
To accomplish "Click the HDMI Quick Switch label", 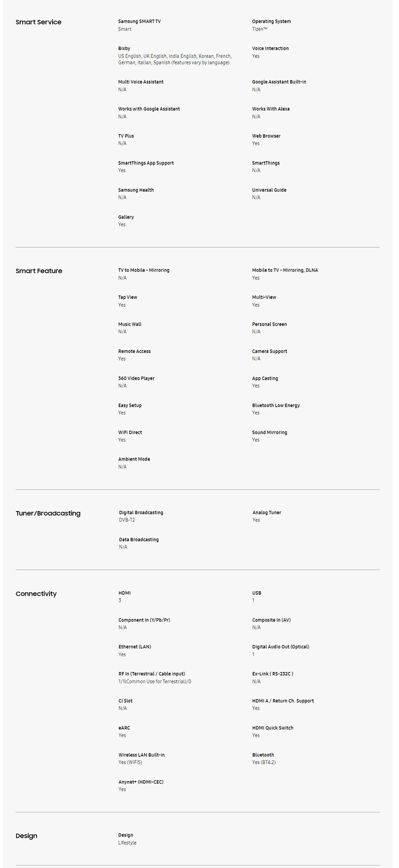I will [x=273, y=728].
